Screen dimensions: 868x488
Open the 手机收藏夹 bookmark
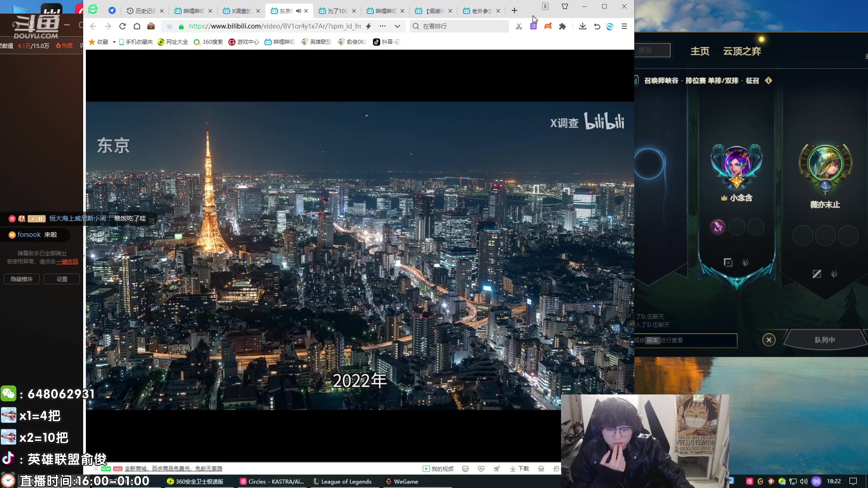pyautogui.click(x=136, y=42)
